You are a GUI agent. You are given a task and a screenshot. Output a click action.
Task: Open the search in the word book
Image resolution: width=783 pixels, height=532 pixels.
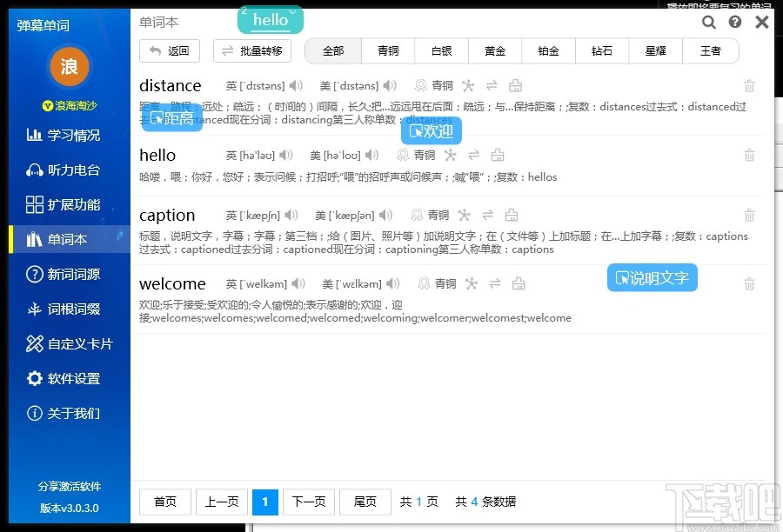pyautogui.click(x=710, y=20)
